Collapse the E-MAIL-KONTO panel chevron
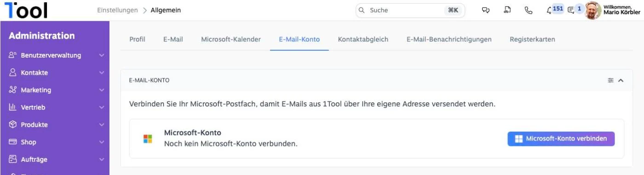 621,80
